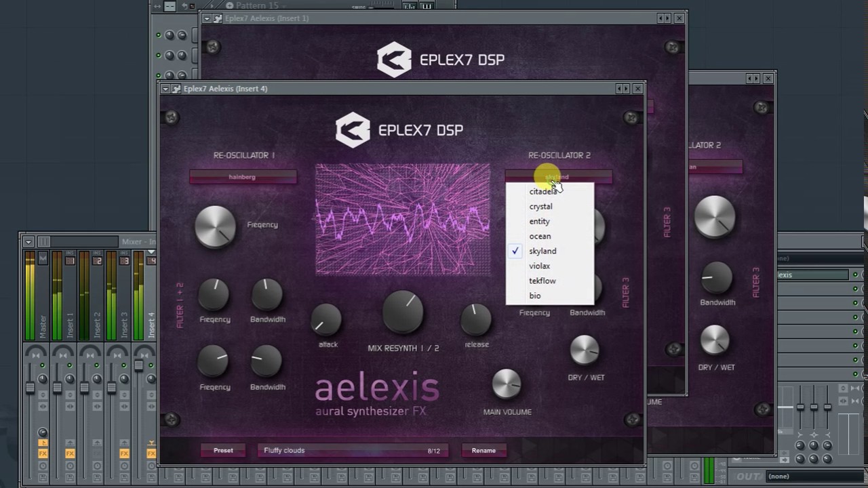This screenshot has width=868, height=488.
Task: Click the left mixer EQ band fader
Action: 800,407
